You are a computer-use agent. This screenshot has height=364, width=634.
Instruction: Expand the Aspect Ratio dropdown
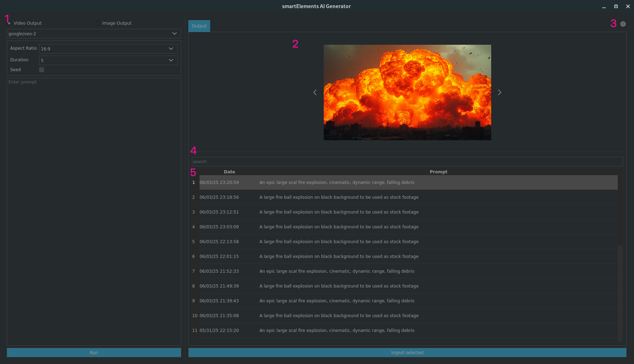click(x=108, y=49)
